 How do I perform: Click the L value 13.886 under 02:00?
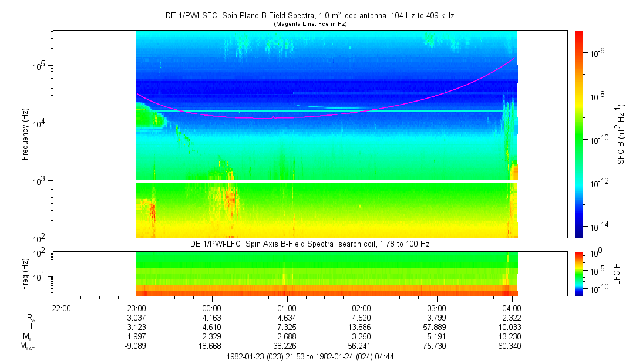pyautogui.click(x=362, y=327)
